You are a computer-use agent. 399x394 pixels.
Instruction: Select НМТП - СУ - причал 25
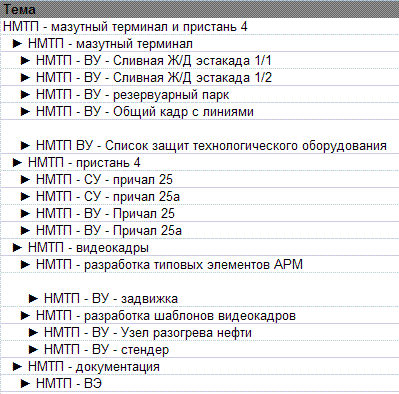click(x=104, y=180)
